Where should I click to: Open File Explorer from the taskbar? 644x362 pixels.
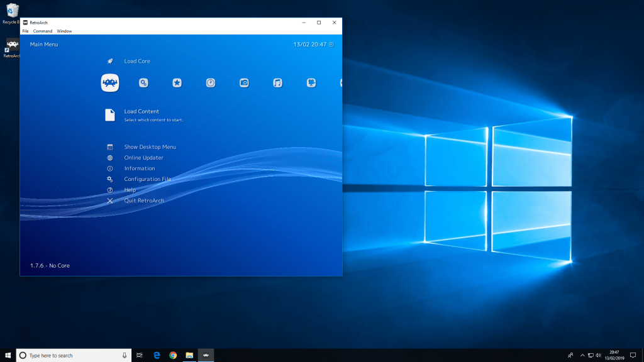point(189,356)
